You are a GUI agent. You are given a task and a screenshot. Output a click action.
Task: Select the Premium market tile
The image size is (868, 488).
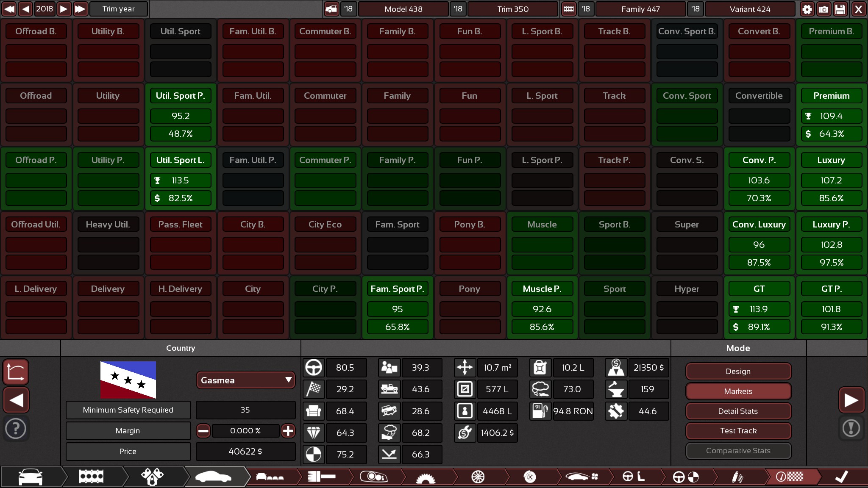coord(832,114)
